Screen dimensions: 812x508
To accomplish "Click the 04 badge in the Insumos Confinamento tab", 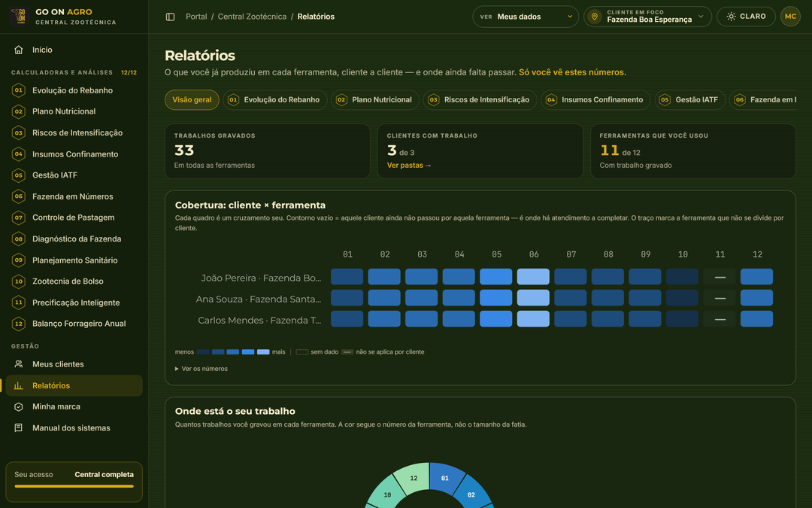I will 551,100.
